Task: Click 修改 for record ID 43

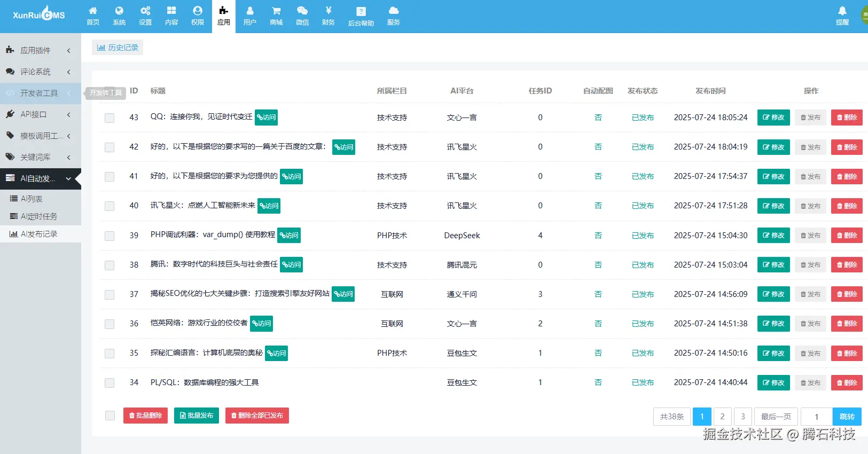Action: click(x=773, y=118)
